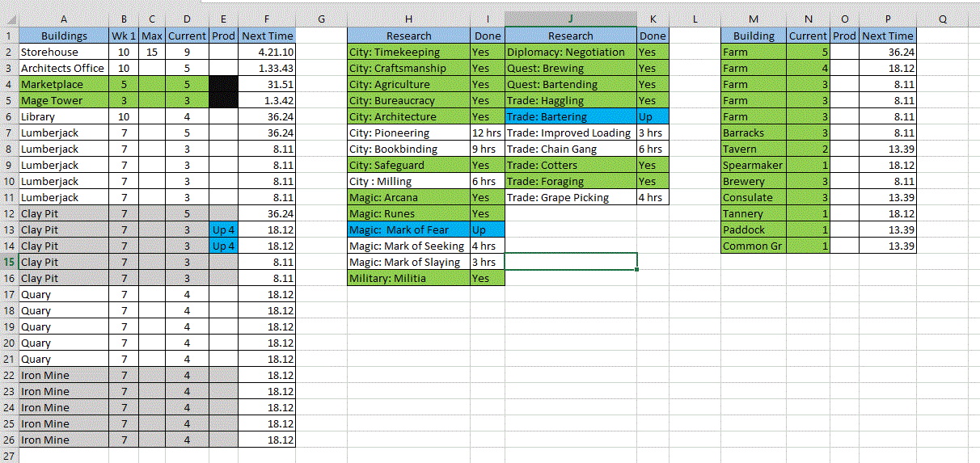Image resolution: width=980 pixels, height=463 pixels.
Task: Click the blue 'Magic: Mark of Fear' cell
Action: (408, 229)
